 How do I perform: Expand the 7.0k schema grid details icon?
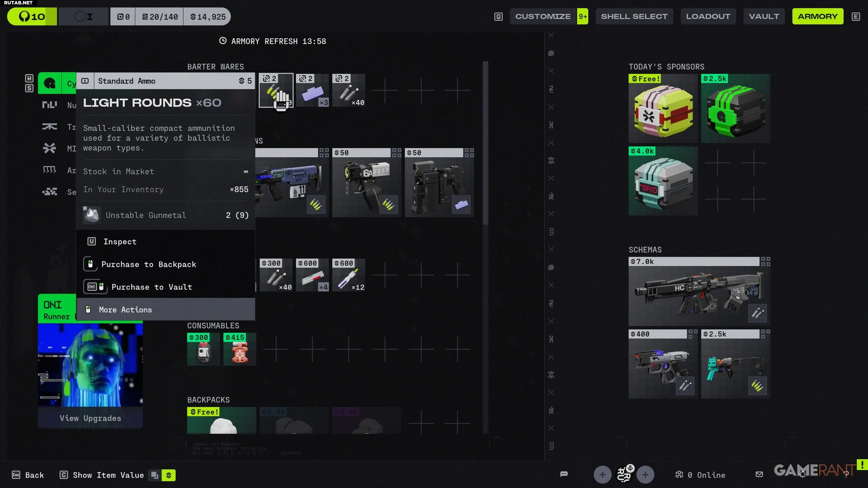tap(765, 261)
